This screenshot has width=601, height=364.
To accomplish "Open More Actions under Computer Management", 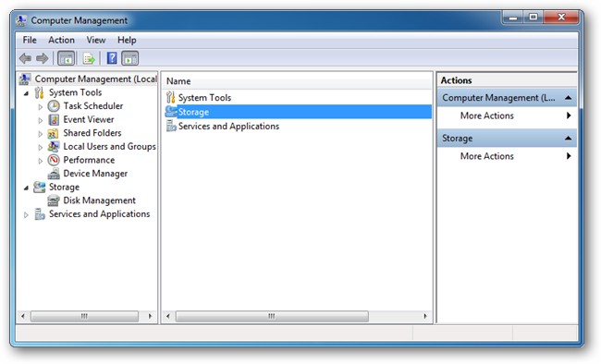I will click(x=507, y=115).
